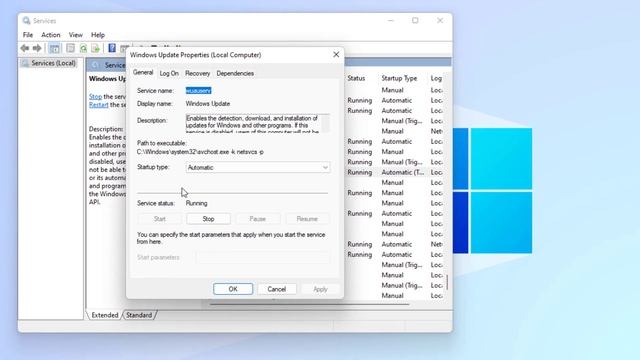Click the Services gear icon in title bar
Image resolution: width=640 pixels, height=360 pixels.
pos(27,20)
